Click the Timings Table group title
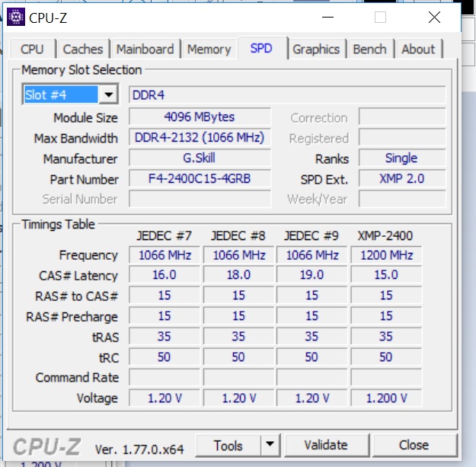The image size is (476, 467). pos(59,225)
